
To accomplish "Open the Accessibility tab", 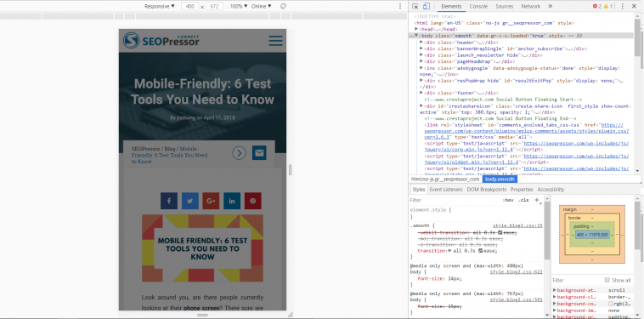I will (x=551, y=190).
